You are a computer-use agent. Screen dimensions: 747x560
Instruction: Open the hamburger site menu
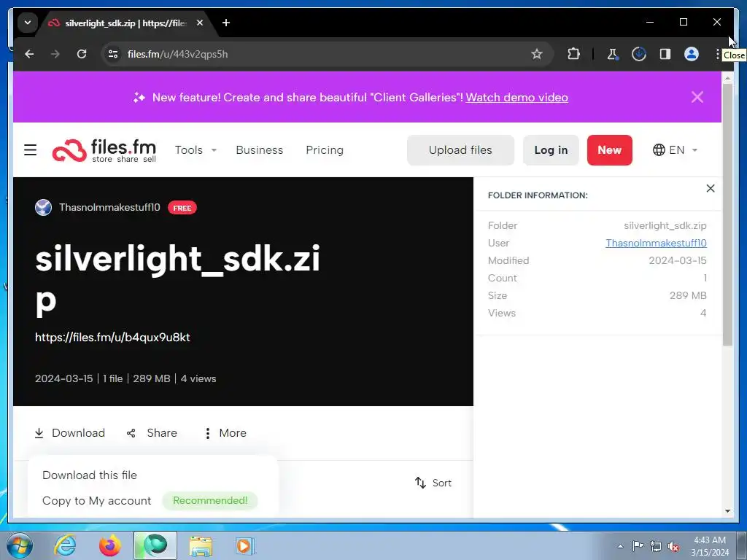[31, 150]
